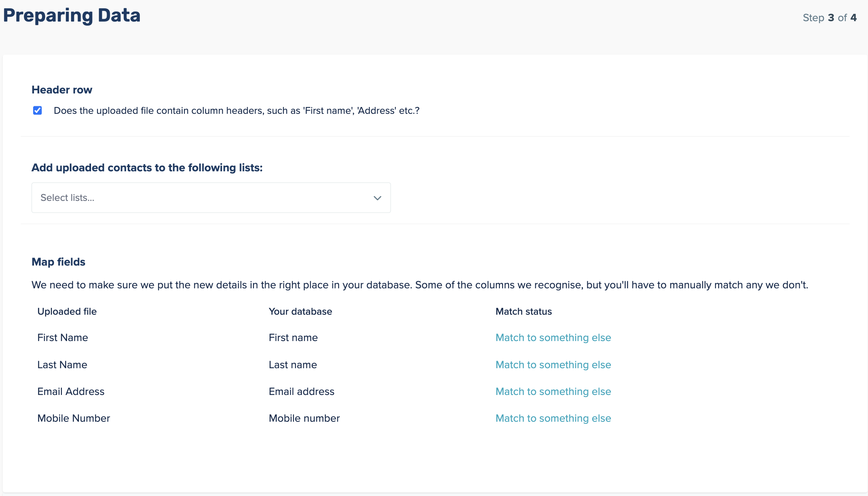Click the 'Step 3 of 4' indicator

click(830, 18)
